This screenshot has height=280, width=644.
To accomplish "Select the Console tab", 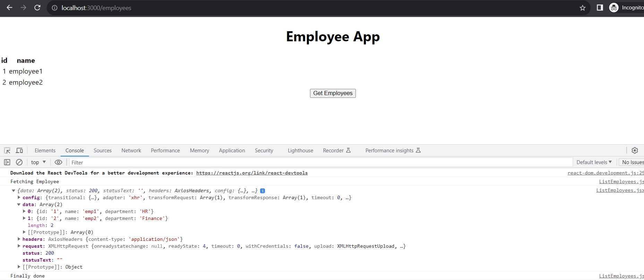I will click(75, 150).
